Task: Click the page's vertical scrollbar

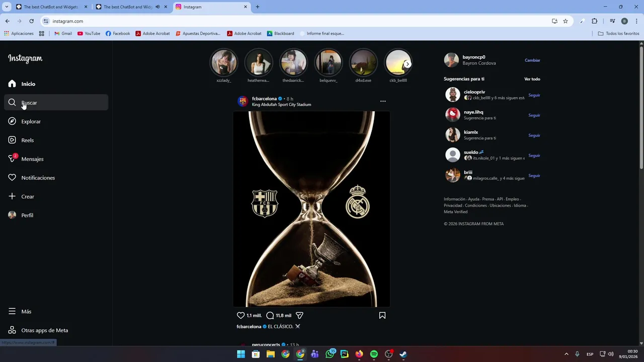Action: 641,108
